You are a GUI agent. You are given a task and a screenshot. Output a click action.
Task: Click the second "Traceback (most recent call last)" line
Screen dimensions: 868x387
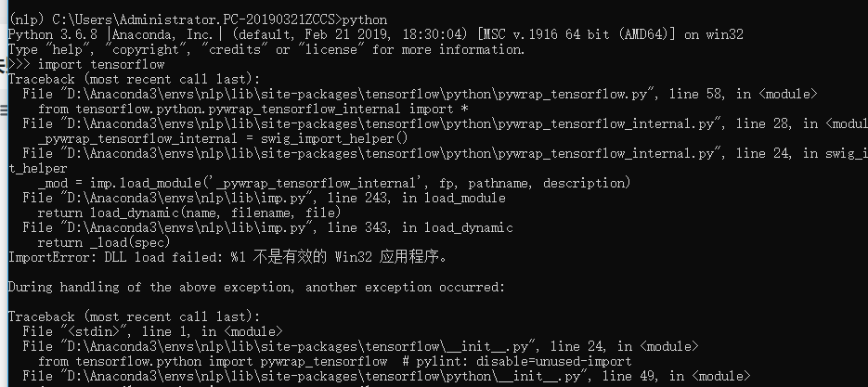pyautogui.click(x=135, y=316)
